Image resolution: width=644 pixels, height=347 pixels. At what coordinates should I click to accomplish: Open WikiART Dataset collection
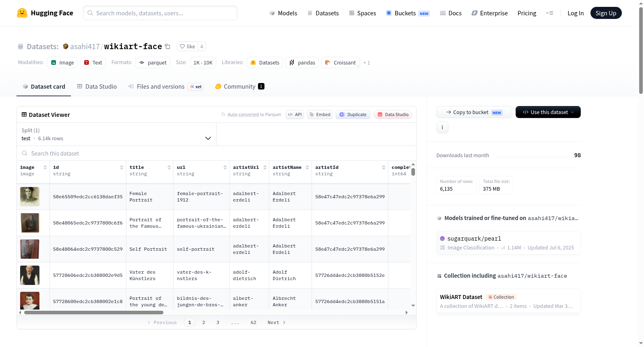(x=508, y=301)
